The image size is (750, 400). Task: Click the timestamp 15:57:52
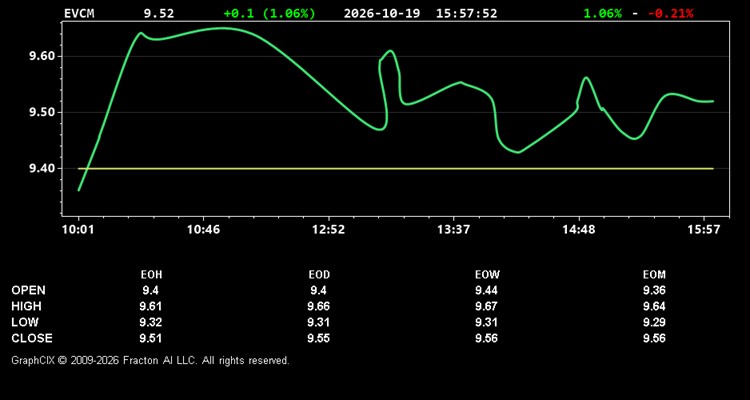pyautogui.click(x=466, y=13)
